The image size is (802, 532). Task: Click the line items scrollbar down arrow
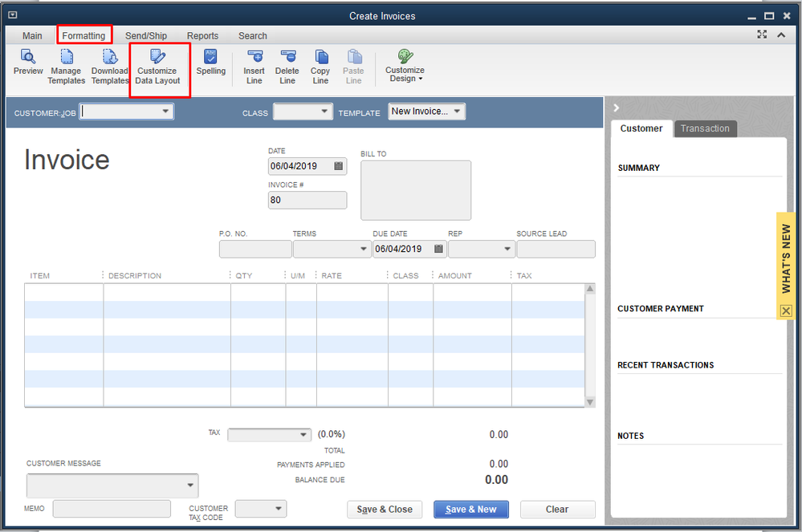590,402
